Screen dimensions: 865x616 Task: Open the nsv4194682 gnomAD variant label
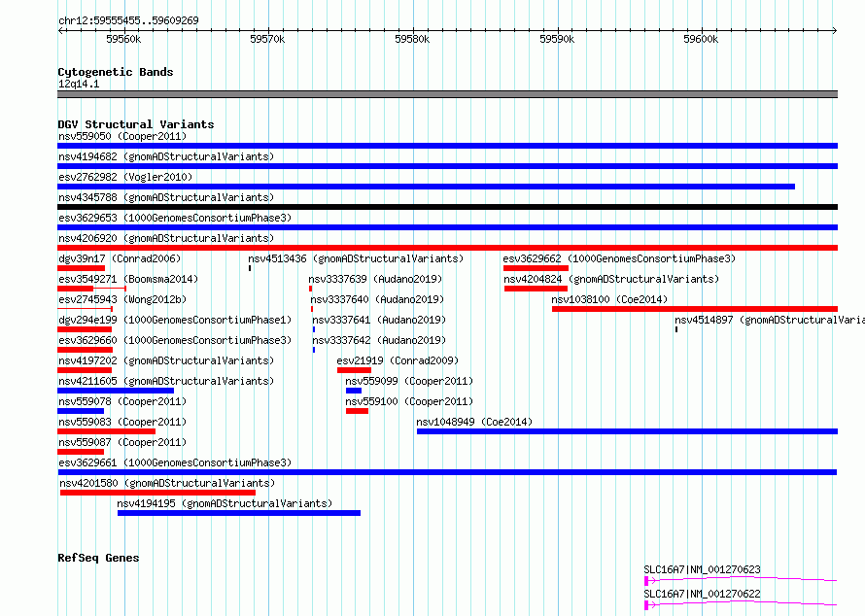166,156
